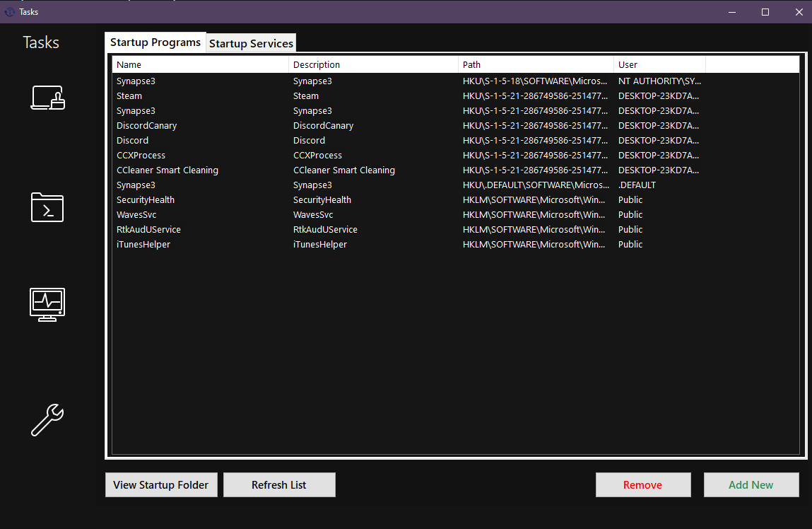Click the View Startup Folder button
The width and height of the screenshot is (812, 529).
(161, 485)
